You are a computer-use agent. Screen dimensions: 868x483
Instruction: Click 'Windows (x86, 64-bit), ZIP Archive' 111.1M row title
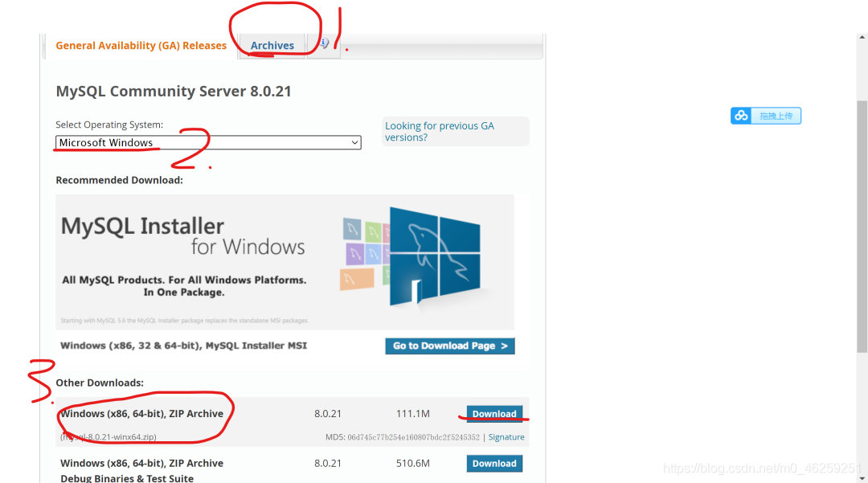click(x=141, y=414)
